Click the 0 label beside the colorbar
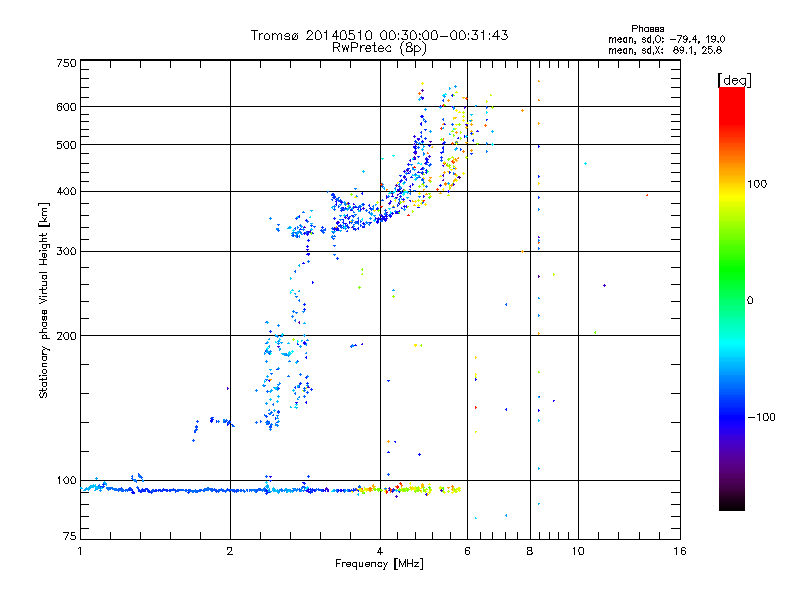This screenshot has height=600, width=800. click(x=750, y=301)
